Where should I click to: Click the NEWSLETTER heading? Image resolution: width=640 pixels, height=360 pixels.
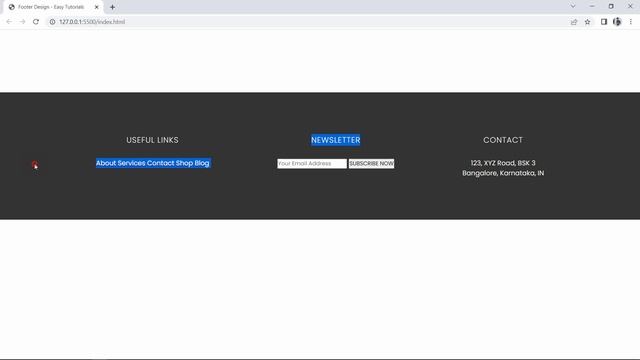point(336,140)
